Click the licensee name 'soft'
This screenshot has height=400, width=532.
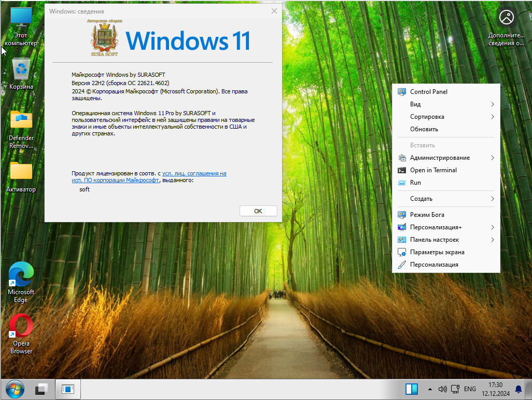[85, 189]
